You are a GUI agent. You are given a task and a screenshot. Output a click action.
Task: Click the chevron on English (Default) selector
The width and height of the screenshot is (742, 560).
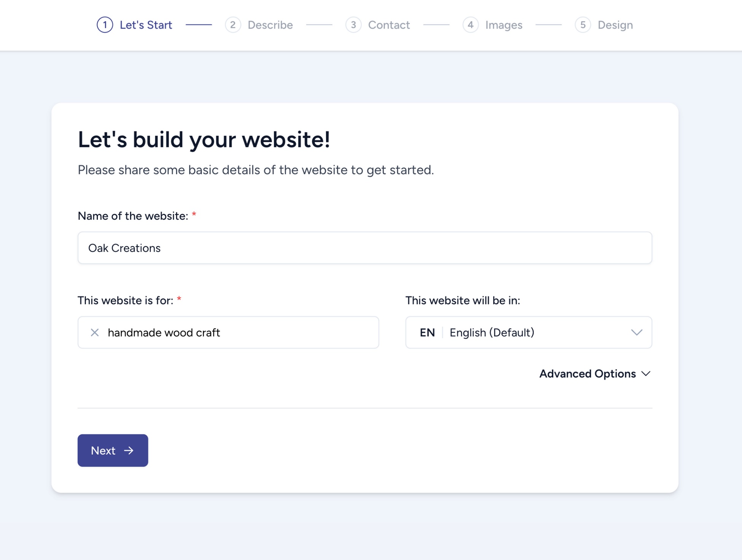click(x=637, y=333)
